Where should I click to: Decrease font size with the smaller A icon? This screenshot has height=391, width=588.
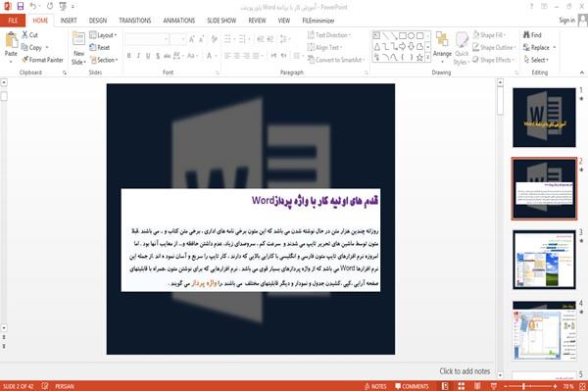click(x=201, y=39)
